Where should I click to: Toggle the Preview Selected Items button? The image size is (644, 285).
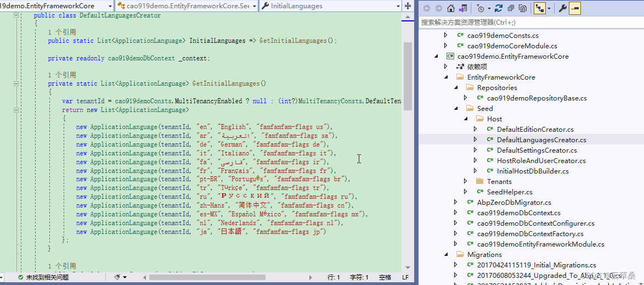tap(575, 8)
